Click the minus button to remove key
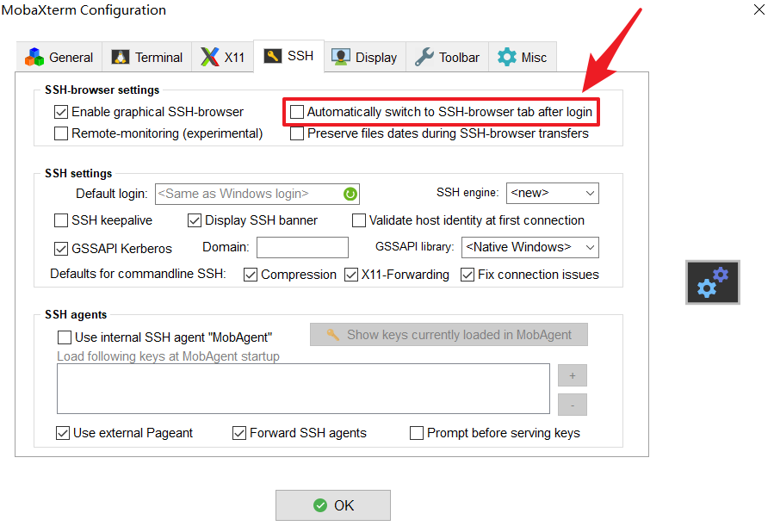This screenshot has height=532, width=774. [x=573, y=405]
